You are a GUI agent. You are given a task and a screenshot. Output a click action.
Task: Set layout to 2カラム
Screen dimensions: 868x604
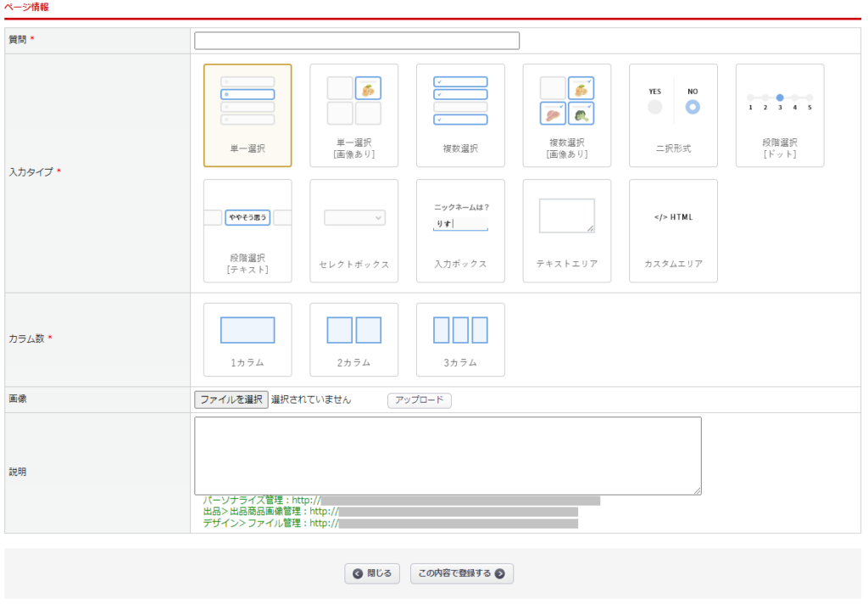pyautogui.click(x=353, y=339)
